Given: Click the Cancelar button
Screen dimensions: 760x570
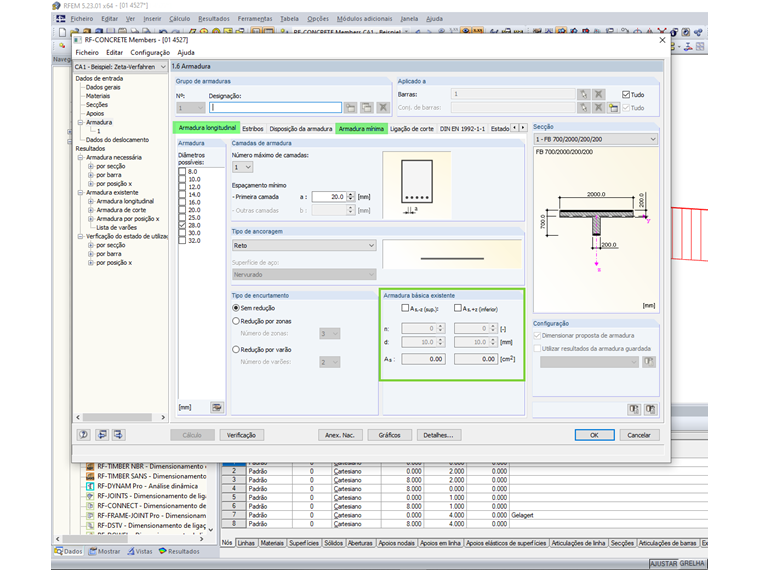Looking at the screenshot, I should (x=639, y=435).
